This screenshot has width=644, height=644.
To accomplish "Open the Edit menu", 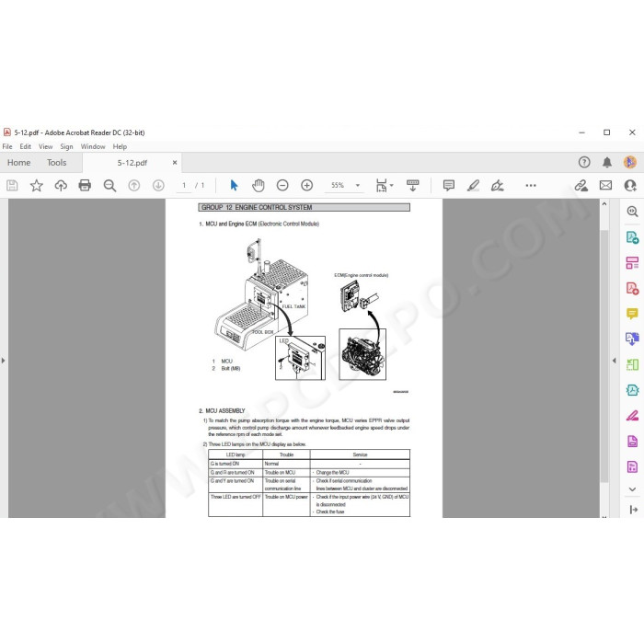I will click(x=26, y=146).
